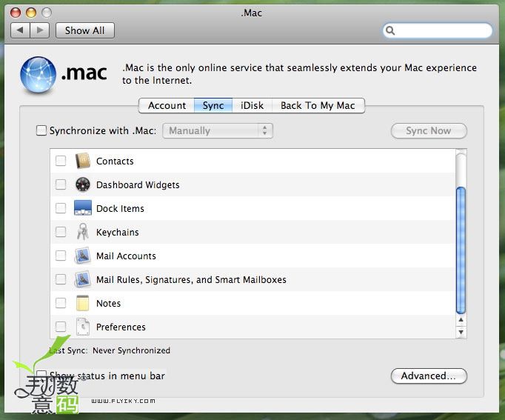Focus the search field in toolbar

coord(438,30)
